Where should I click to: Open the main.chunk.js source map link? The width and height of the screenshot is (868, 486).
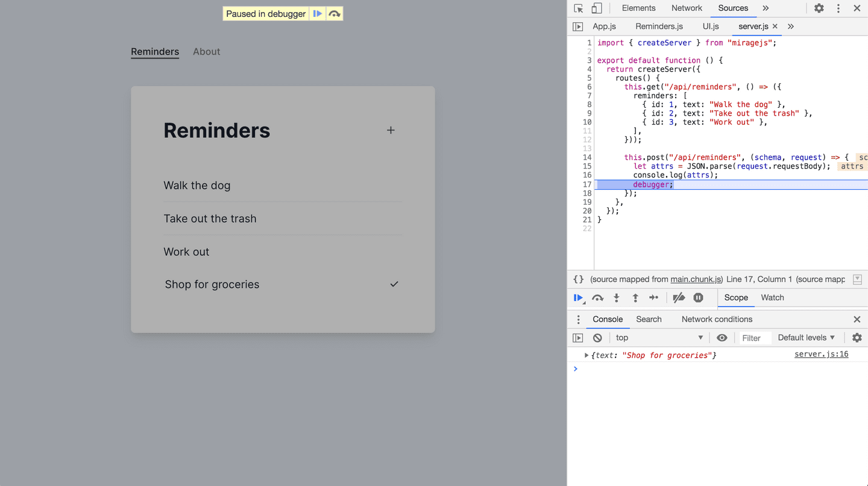click(x=696, y=279)
